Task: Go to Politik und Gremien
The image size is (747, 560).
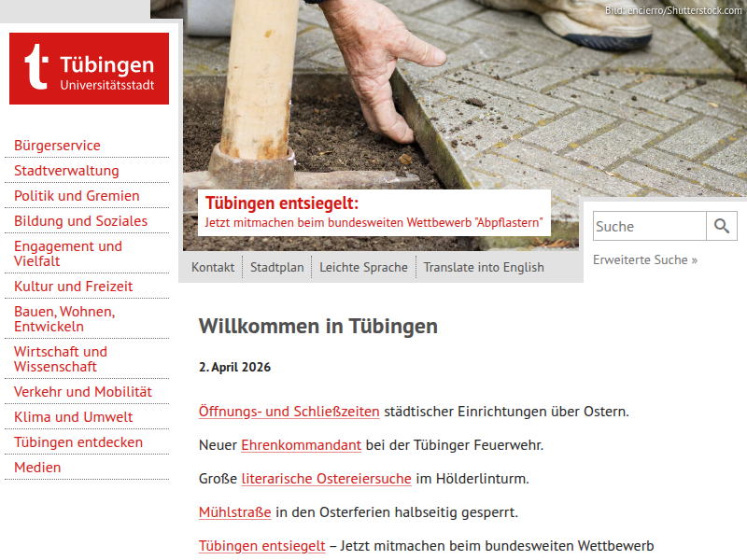Action: point(77,196)
